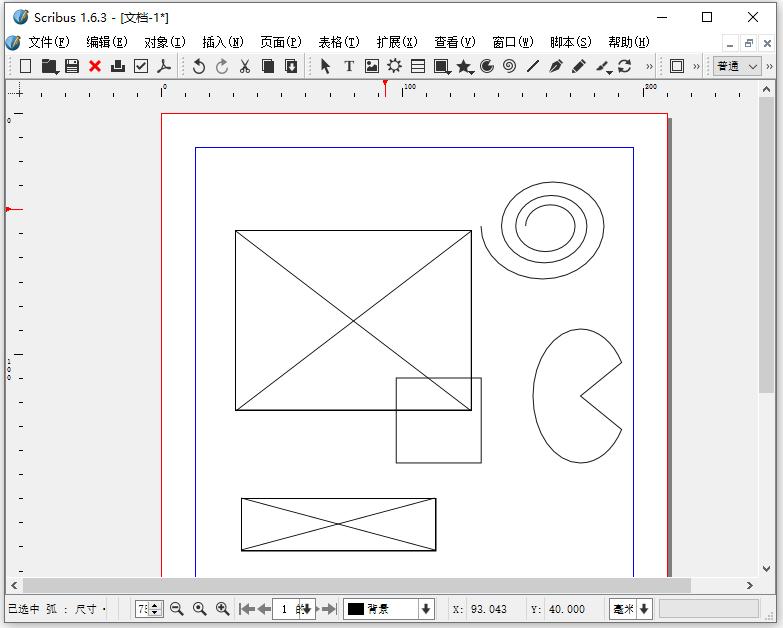Click the Cut scissors icon

click(x=245, y=66)
